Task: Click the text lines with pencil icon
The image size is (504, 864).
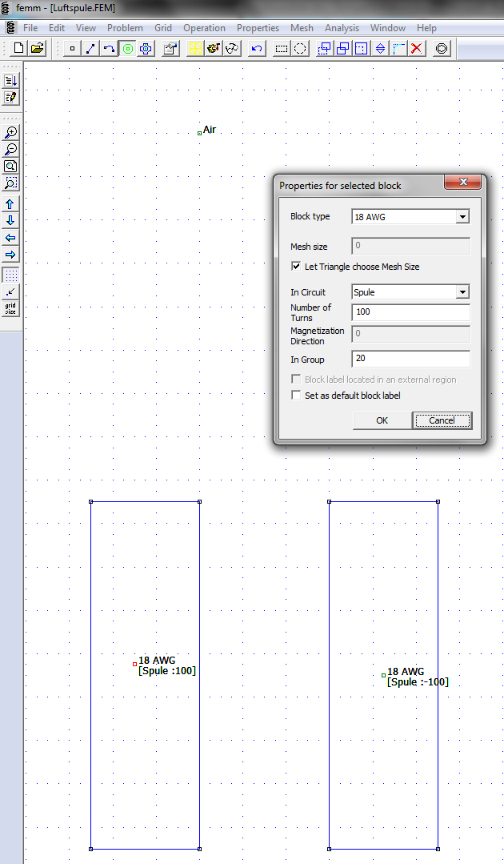Action: coord(11,98)
